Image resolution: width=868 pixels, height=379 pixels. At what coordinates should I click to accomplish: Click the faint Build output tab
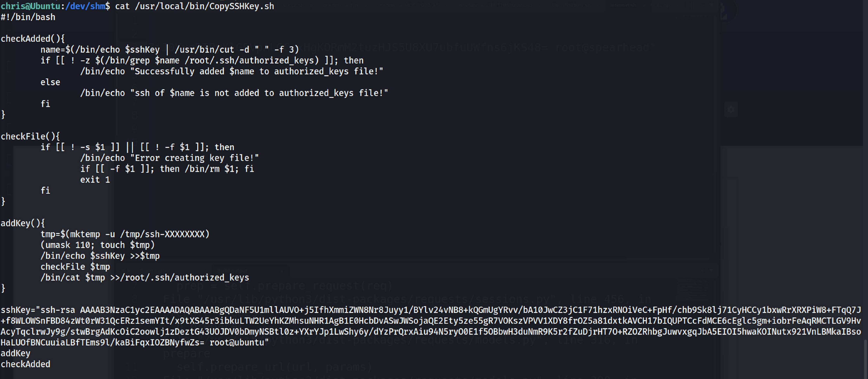(232, 271)
